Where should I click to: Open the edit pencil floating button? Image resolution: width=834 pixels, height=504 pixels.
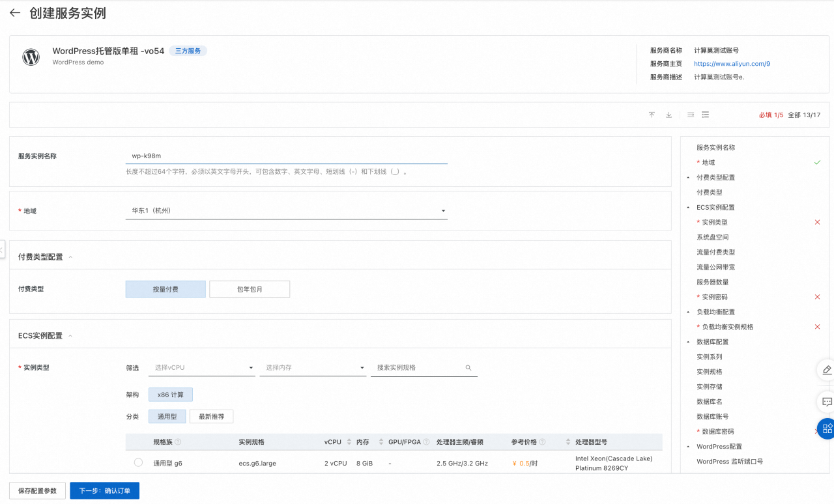pos(826,370)
